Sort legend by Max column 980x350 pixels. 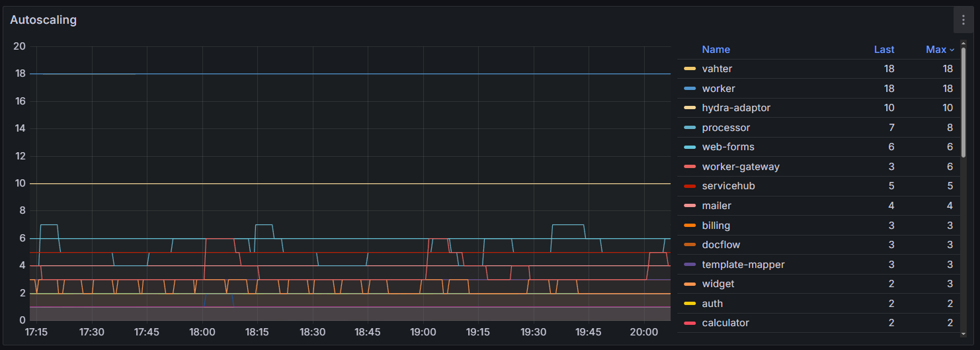pyautogui.click(x=940, y=50)
